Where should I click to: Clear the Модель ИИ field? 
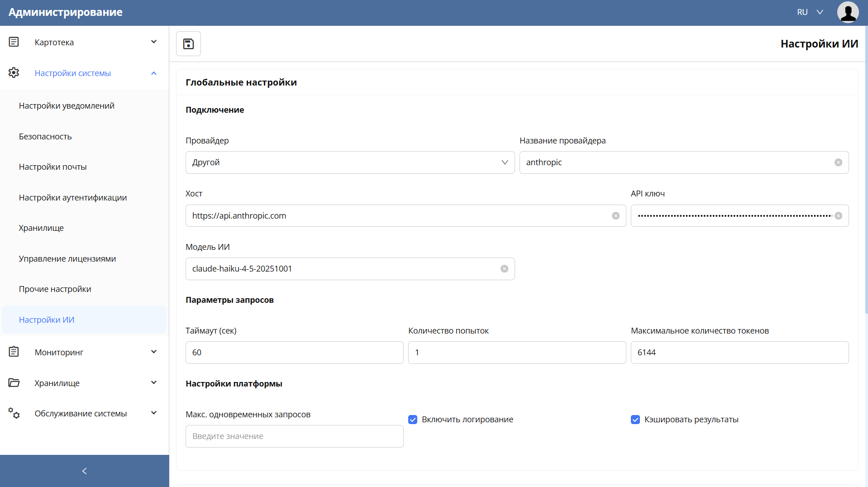pos(504,269)
